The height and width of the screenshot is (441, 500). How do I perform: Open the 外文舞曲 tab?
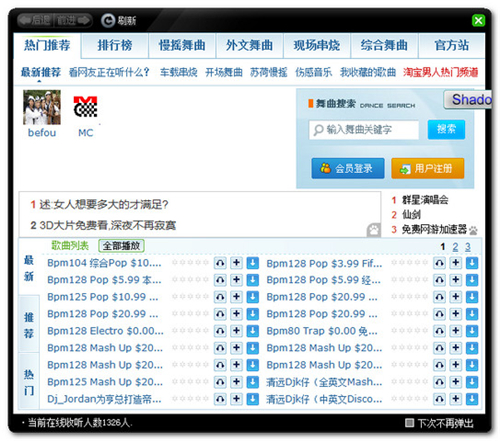point(249,45)
